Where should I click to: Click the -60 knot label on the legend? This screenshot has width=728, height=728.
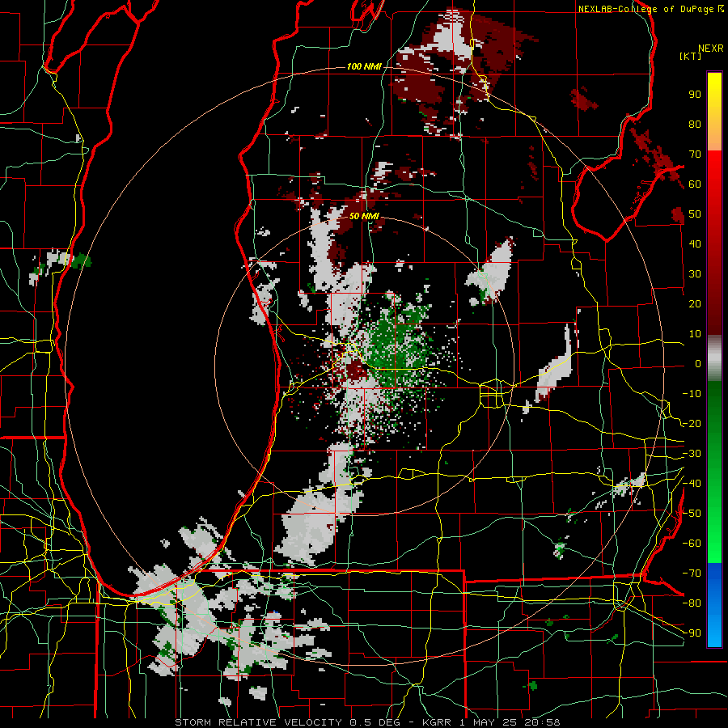point(692,544)
